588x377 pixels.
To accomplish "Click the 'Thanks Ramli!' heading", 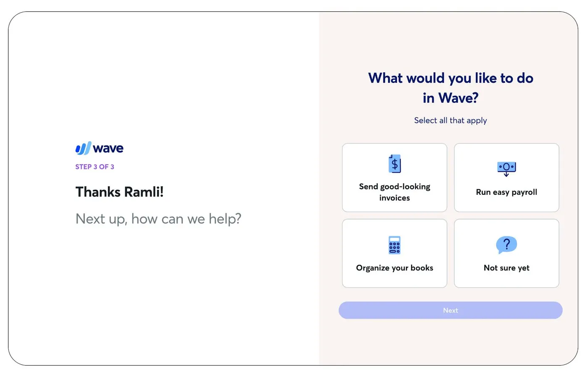I will click(119, 192).
